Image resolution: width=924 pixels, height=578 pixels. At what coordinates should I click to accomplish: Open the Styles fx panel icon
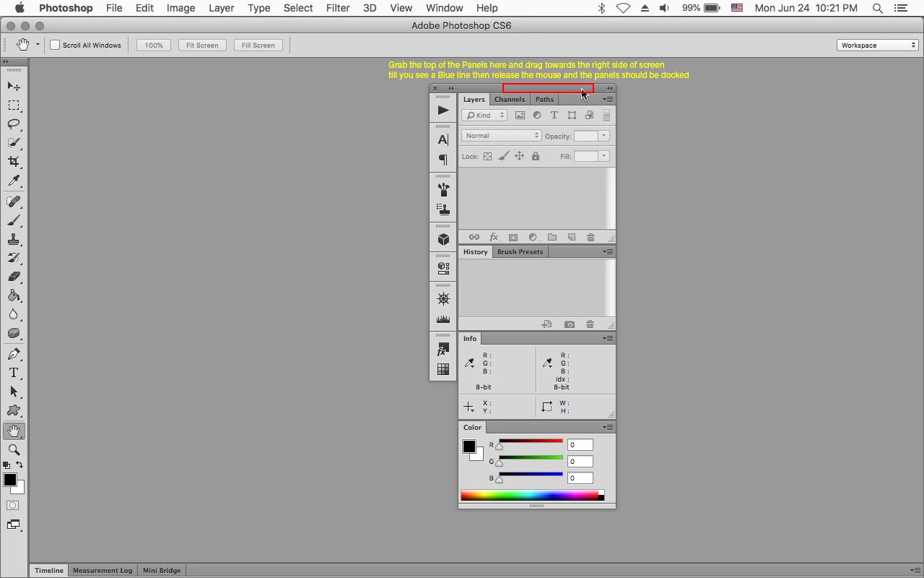(443, 350)
